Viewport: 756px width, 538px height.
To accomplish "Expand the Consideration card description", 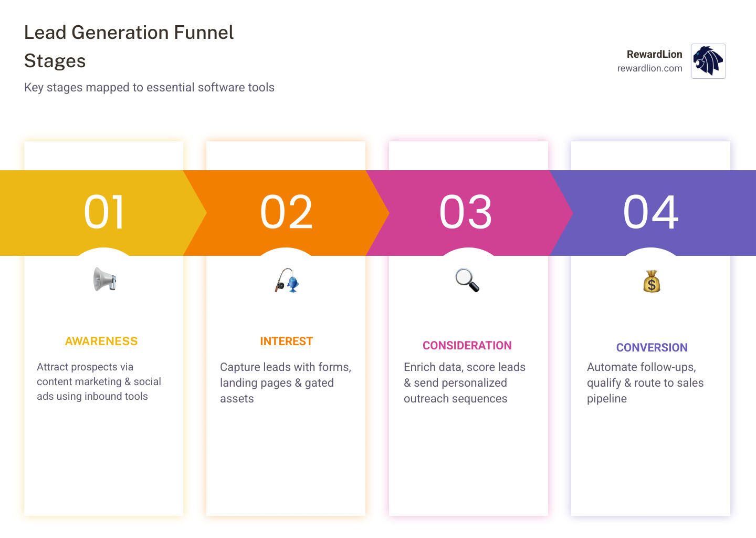I will point(464,382).
